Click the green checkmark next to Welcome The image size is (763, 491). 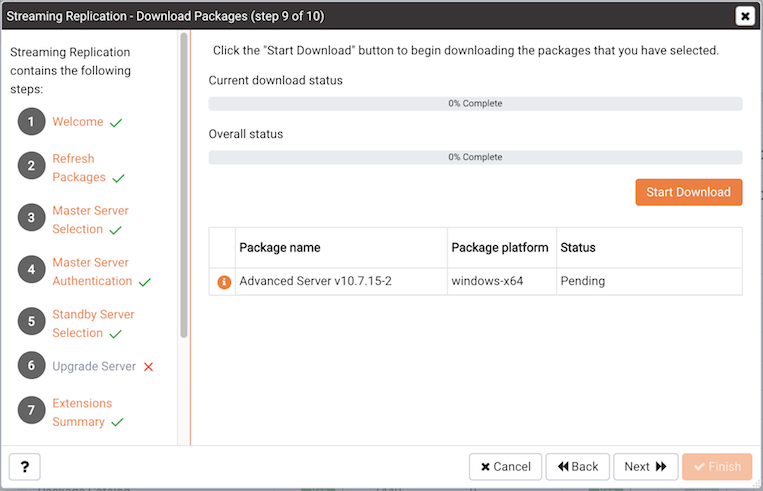(116, 123)
